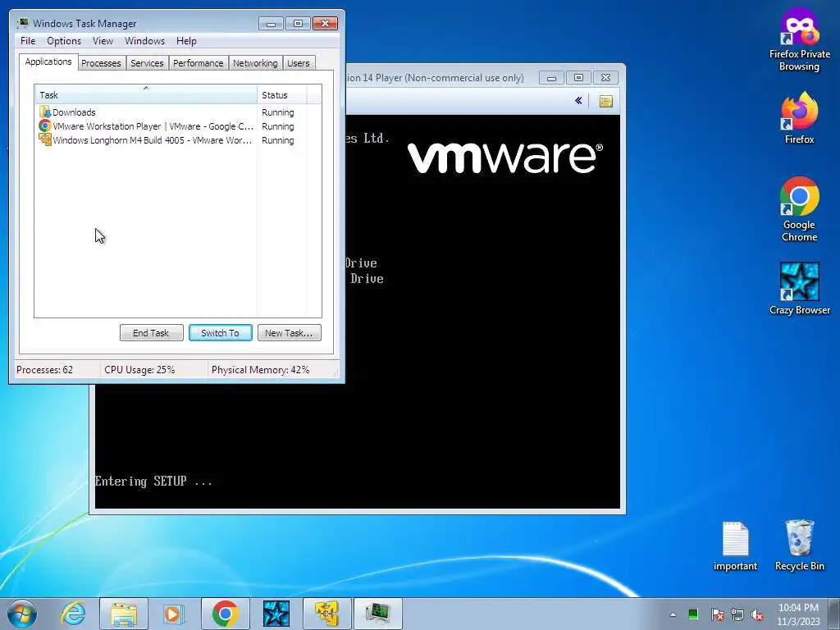
Task: Open the taskbar clock showing 10:04 PM
Action: pyautogui.click(x=798, y=614)
